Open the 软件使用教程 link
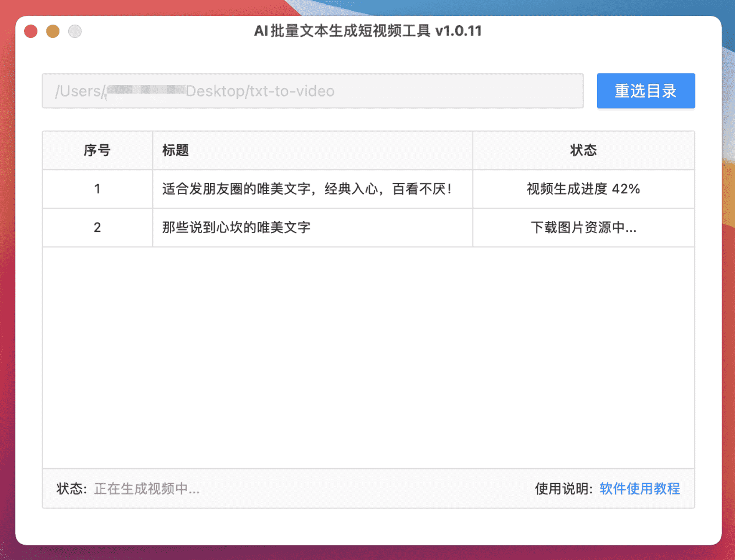The height and width of the screenshot is (560, 735). (640, 488)
